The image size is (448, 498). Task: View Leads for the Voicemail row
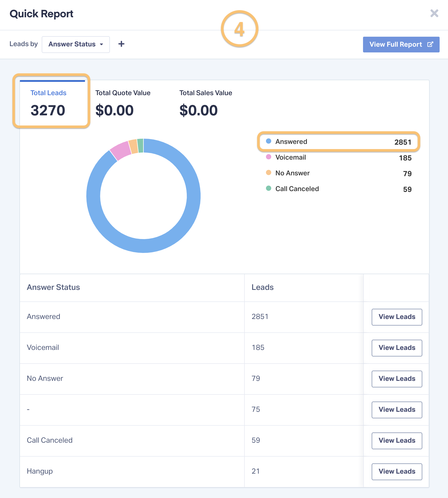click(x=397, y=348)
